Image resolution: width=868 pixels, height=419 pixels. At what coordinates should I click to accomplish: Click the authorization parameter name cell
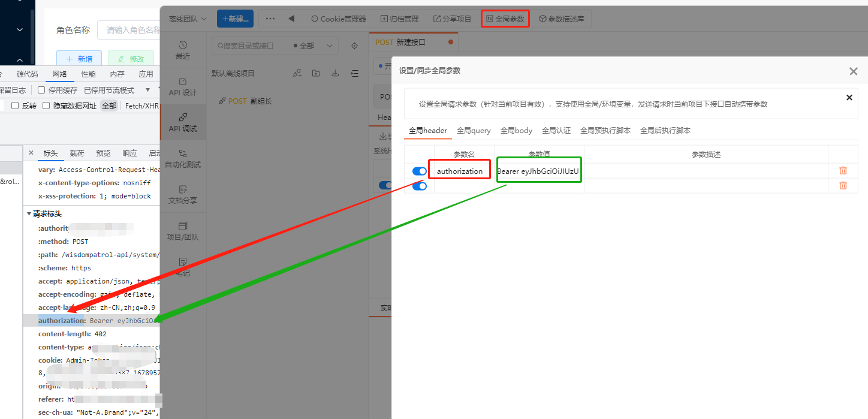[x=460, y=171]
